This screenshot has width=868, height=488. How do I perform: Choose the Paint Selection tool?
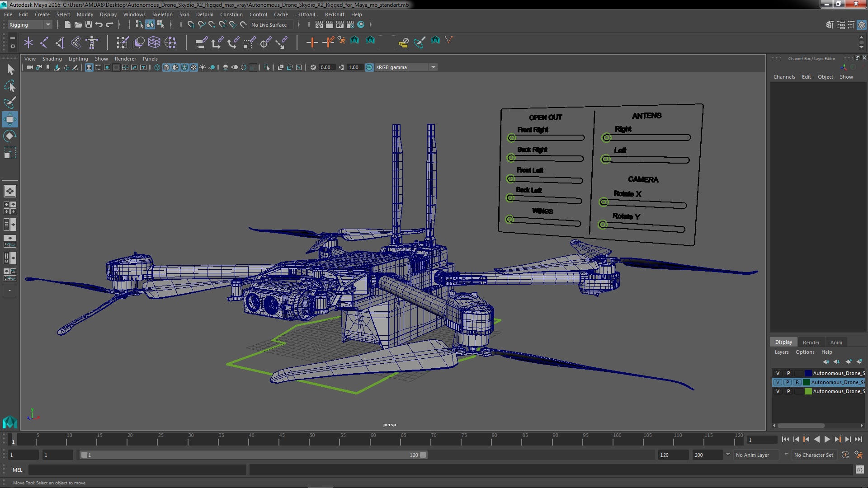click(10, 103)
